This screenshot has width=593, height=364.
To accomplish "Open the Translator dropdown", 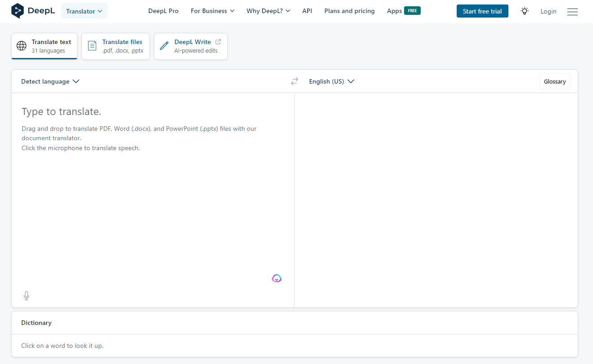I will (x=84, y=11).
